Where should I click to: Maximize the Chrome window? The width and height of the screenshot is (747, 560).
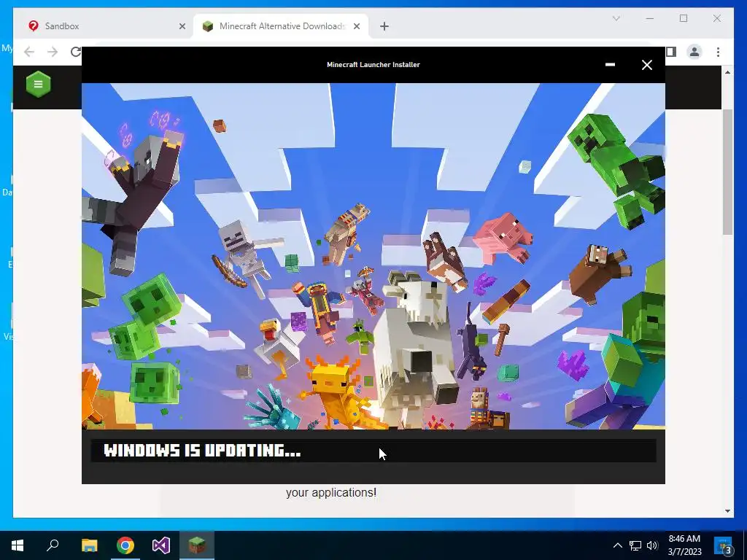pos(684,18)
